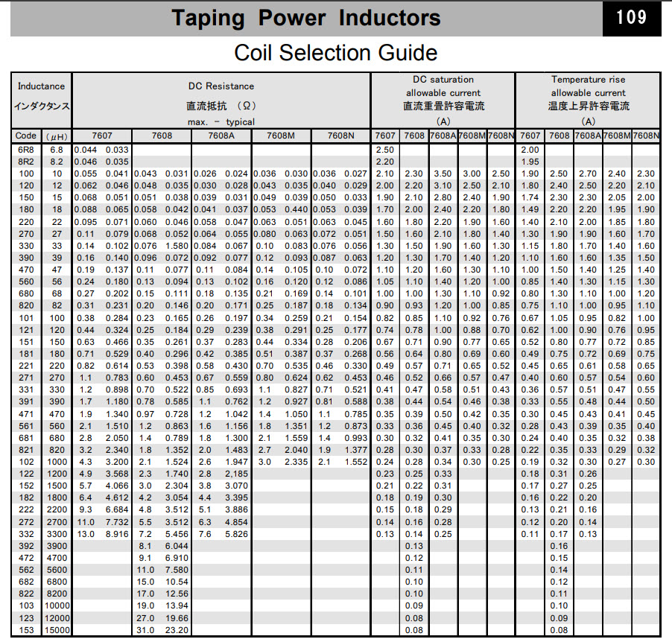Select the Code column header

point(25,136)
